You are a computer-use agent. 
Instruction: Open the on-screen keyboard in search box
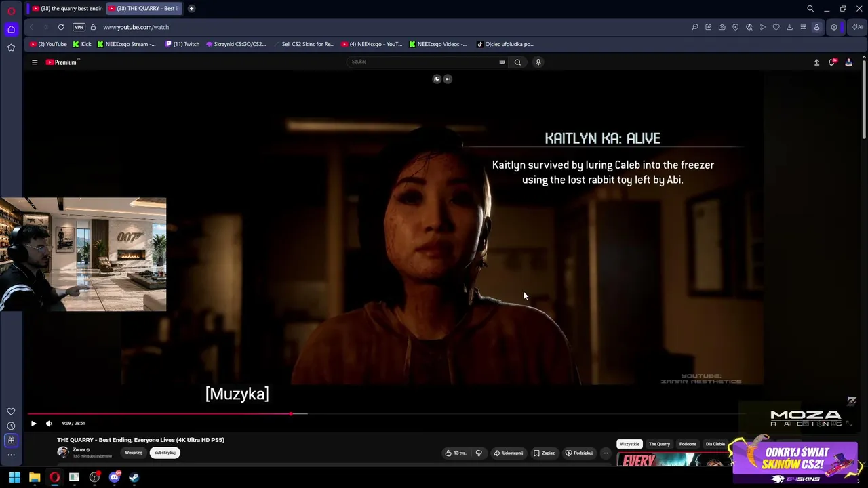502,62
